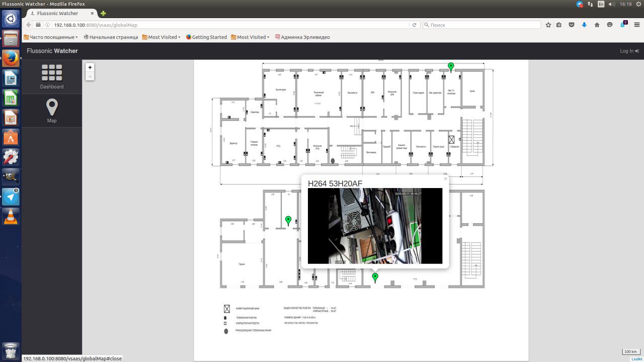This screenshot has width=644, height=362.
Task: Open downloads arrow icon
Action: coord(584,25)
